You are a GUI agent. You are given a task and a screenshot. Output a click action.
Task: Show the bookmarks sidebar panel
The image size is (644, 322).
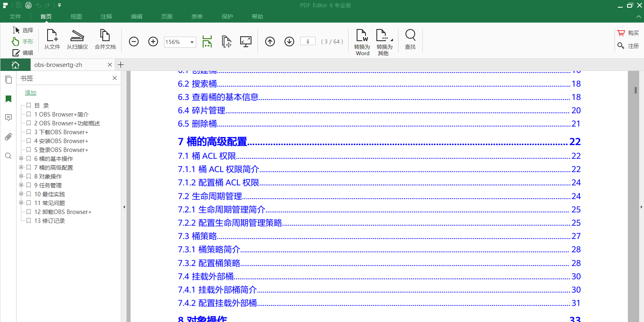(x=8, y=99)
